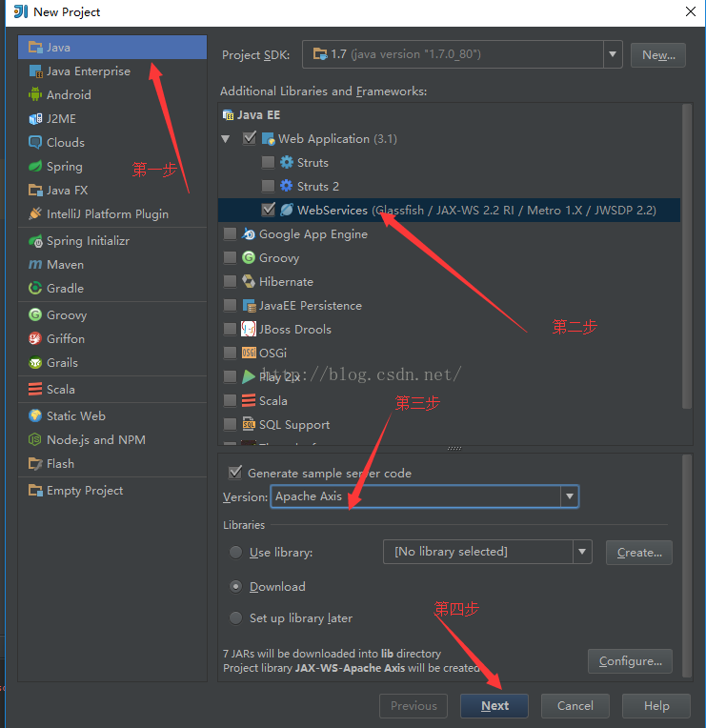Screen dimensions: 706x728
Task: Click the splitter grip between panels
Action: pos(454,449)
